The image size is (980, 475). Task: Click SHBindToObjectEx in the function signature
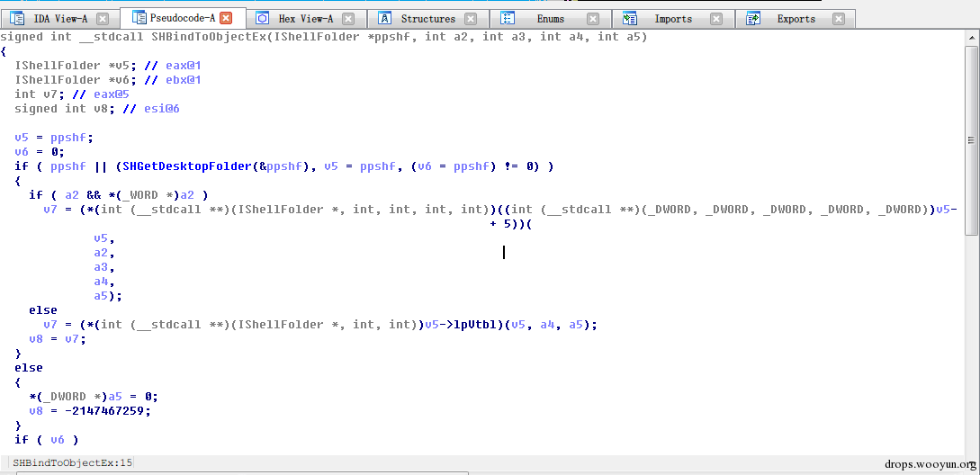click(x=209, y=37)
